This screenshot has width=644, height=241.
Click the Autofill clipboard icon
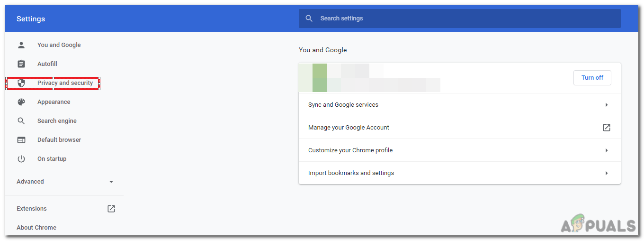[x=21, y=64]
